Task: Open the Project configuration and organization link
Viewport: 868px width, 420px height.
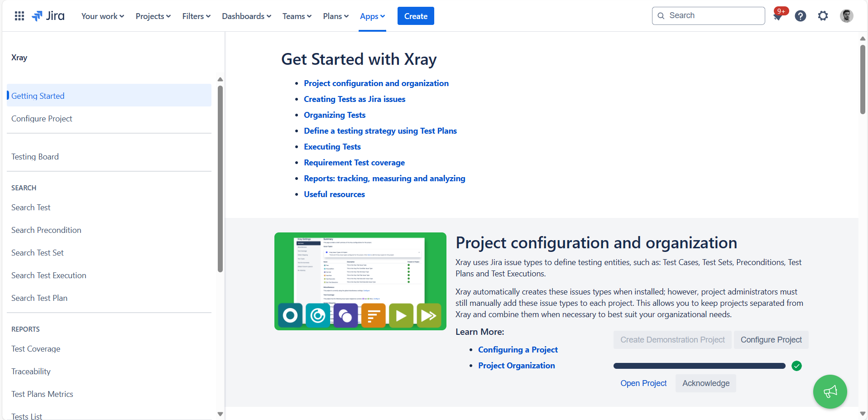Action: [x=376, y=83]
